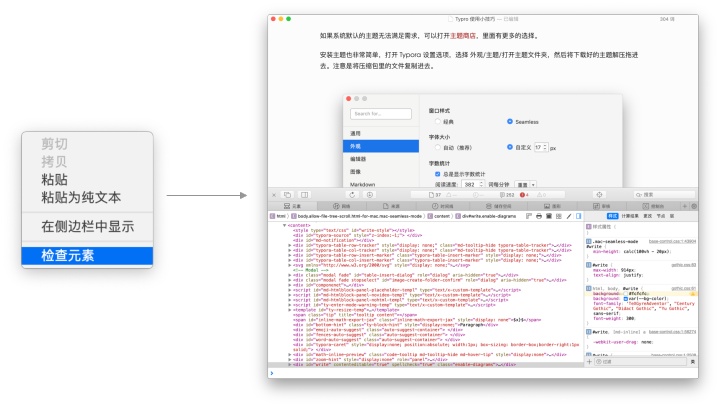Switch to the 网络 inspector tab
The image size is (720, 407).
[342, 206]
